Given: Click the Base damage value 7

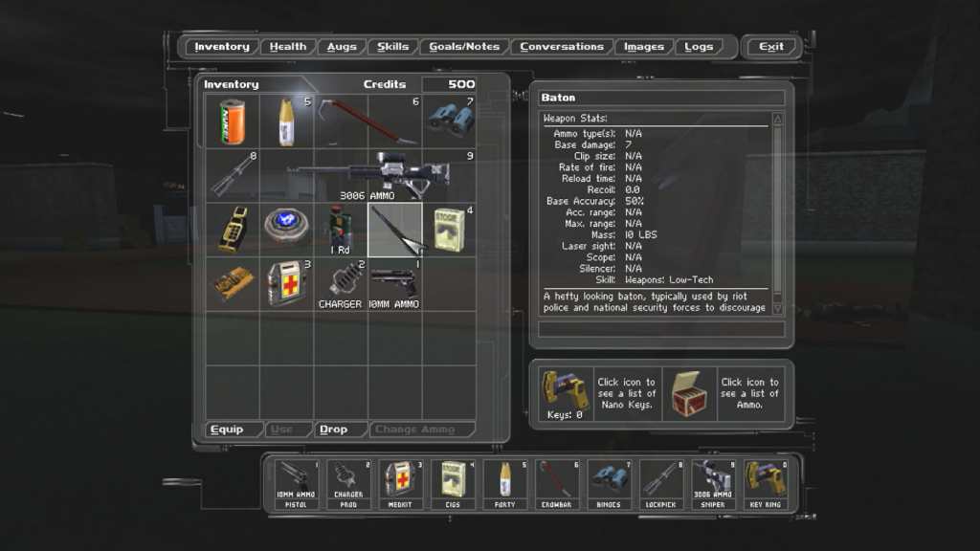Looking at the screenshot, I should 628,145.
